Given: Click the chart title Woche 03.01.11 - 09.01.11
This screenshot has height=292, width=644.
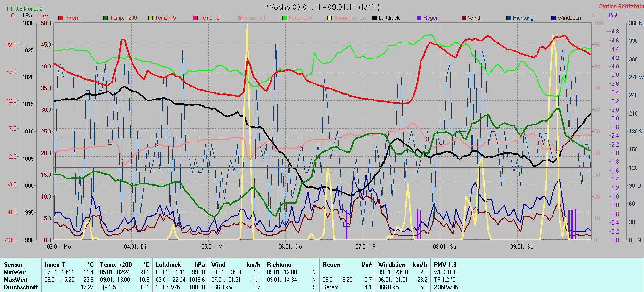Looking at the screenshot, I should (x=322, y=7).
